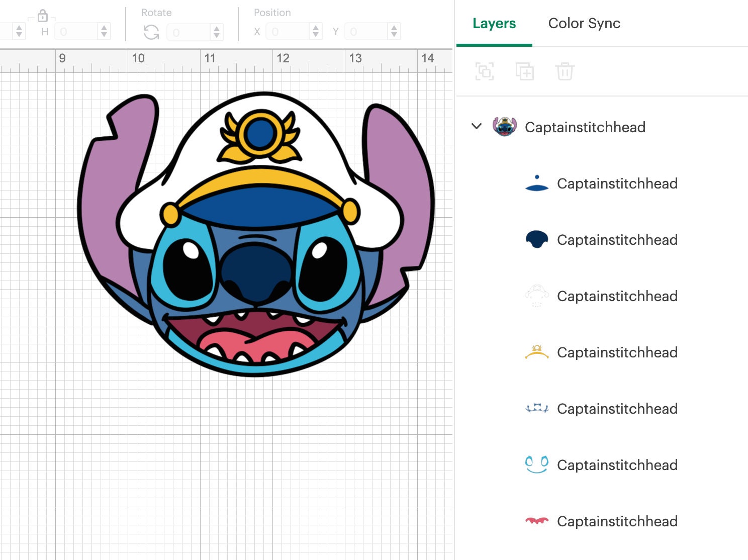This screenshot has width=748, height=560.
Task: Switch to the Layers tab
Action: (494, 23)
